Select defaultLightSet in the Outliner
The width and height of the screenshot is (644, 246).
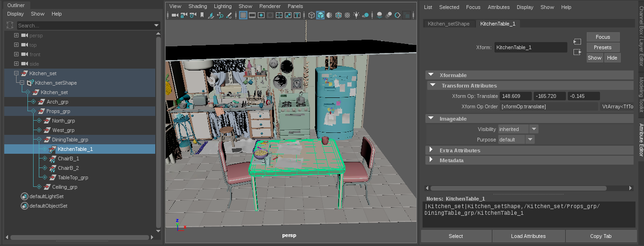point(46,196)
